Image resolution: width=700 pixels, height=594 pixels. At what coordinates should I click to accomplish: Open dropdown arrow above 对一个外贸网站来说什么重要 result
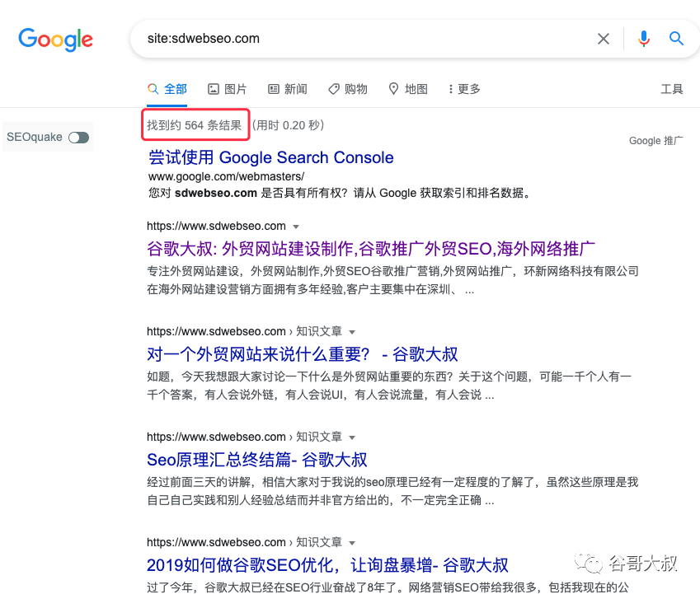click(x=352, y=332)
